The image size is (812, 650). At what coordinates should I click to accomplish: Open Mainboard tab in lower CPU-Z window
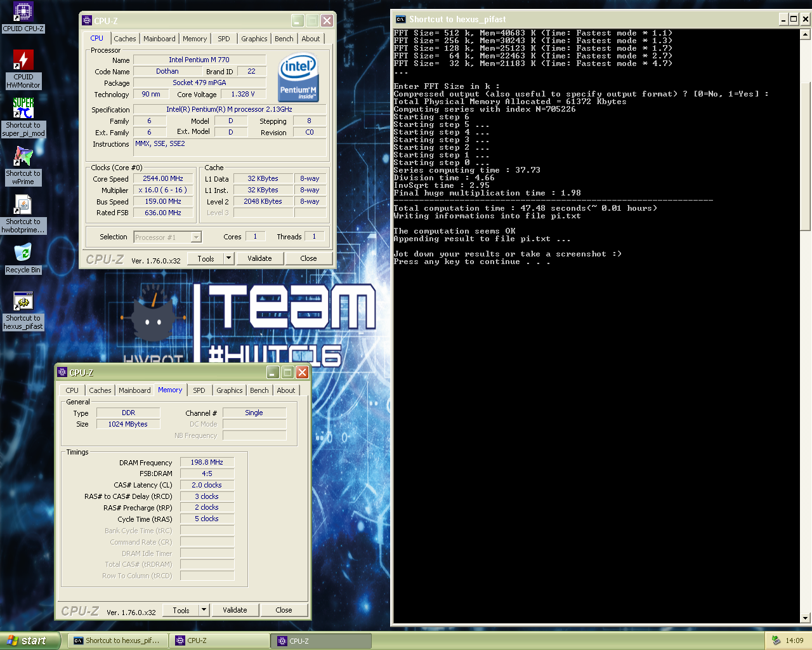134,390
